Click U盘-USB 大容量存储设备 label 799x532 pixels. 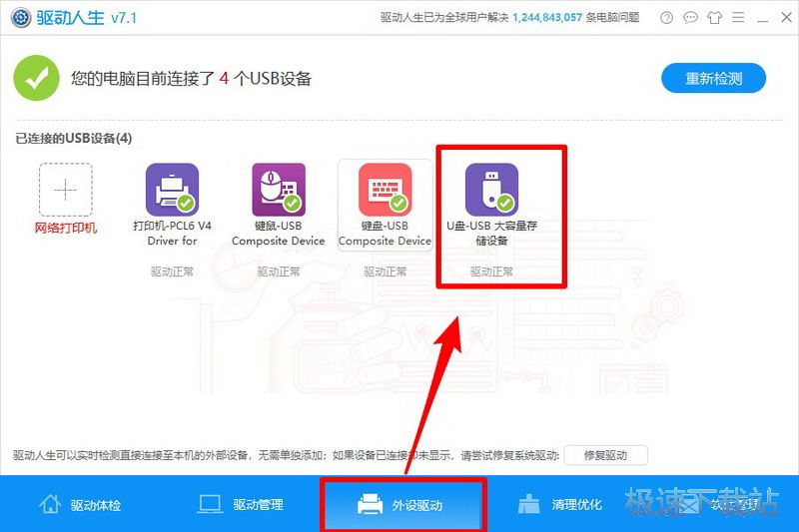491,234
